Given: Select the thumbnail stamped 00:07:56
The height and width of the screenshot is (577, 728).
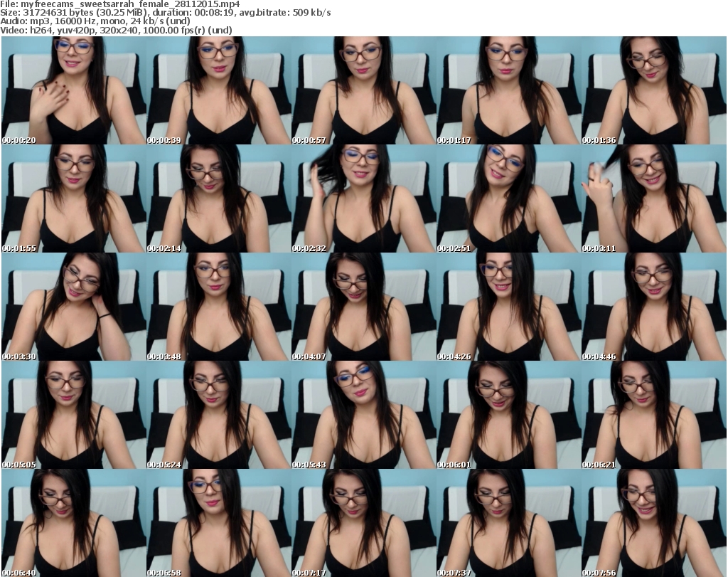Looking at the screenshot, I should (654, 523).
